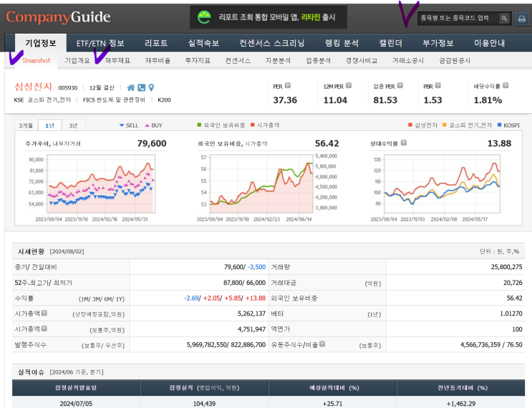Click the 예상실적대비 value +25.71
The image size is (532, 408).
click(332, 404)
